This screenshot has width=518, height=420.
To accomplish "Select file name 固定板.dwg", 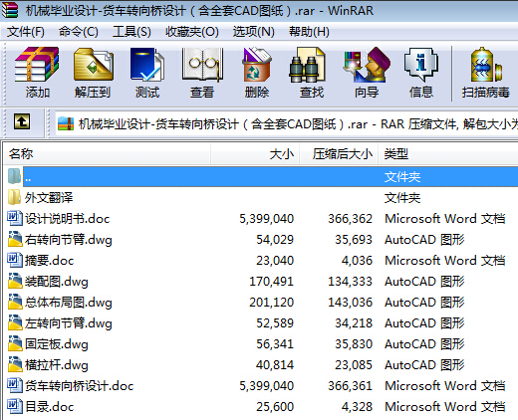I will [57, 344].
